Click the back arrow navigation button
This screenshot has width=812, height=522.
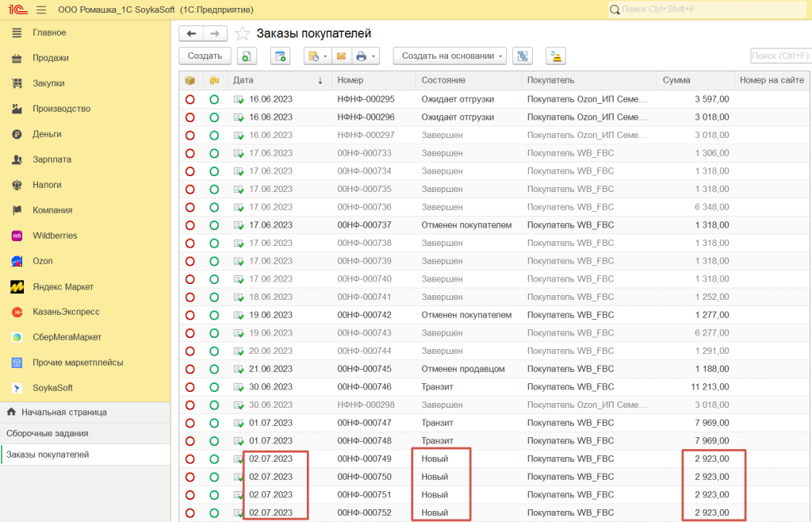[x=191, y=33]
